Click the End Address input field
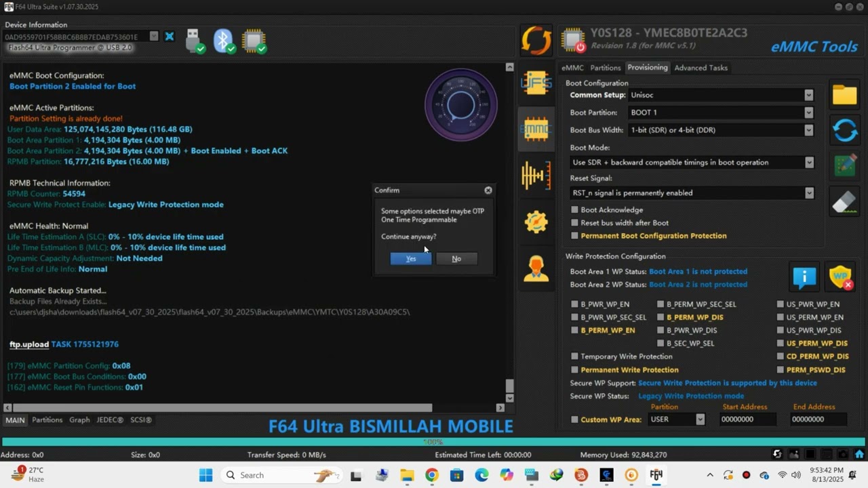The image size is (868, 488). tap(818, 420)
